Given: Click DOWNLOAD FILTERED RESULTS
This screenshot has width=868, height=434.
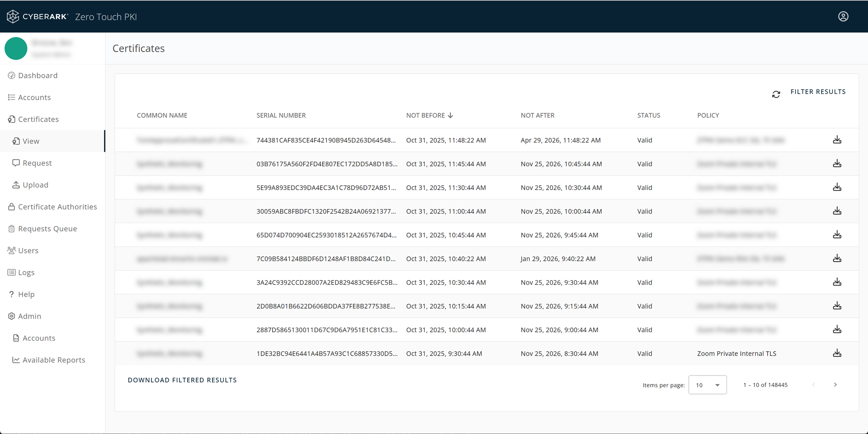Looking at the screenshot, I should 182,380.
